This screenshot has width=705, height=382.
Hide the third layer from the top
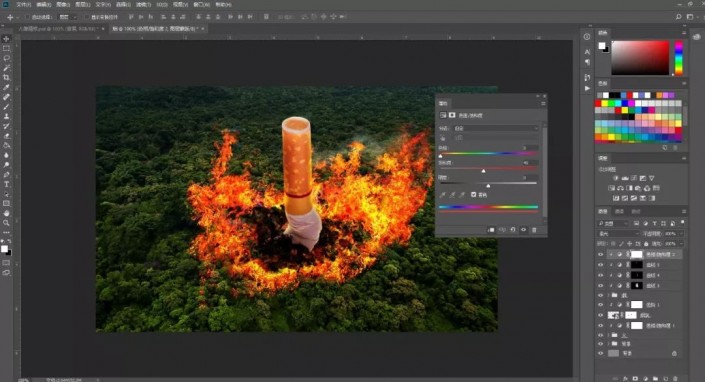click(600, 275)
